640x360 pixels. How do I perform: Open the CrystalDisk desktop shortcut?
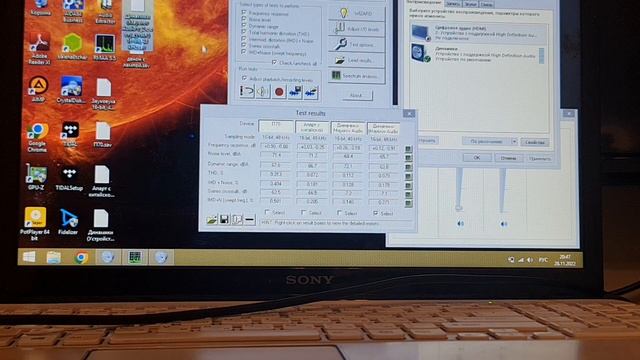click(71, 90)
